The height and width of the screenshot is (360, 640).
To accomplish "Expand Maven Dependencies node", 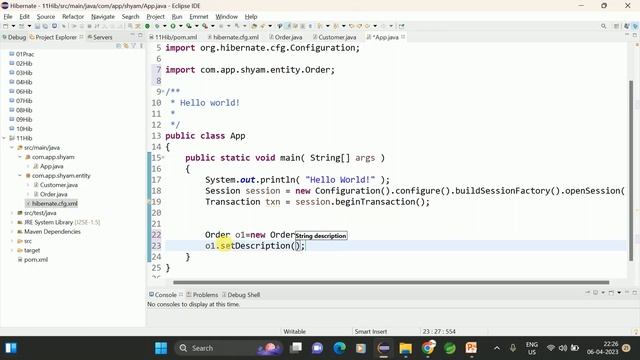I will [12, 232].
